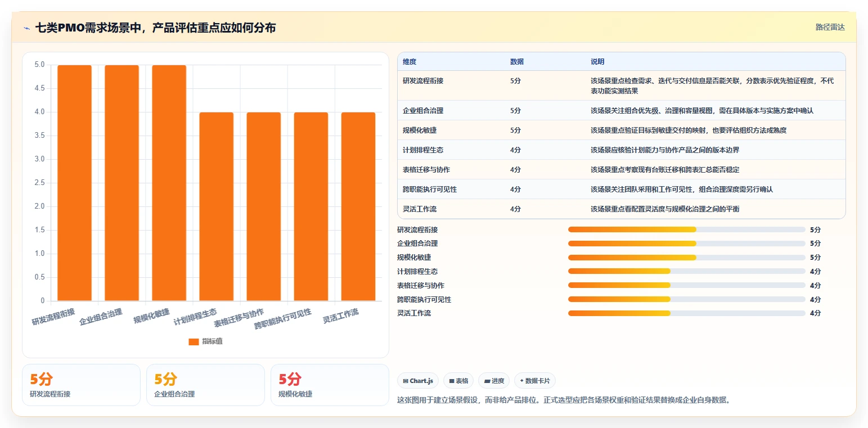Click the 5分 value in 企业组合治理 table row
868x428 pixels.
click(x=515, y=111)
